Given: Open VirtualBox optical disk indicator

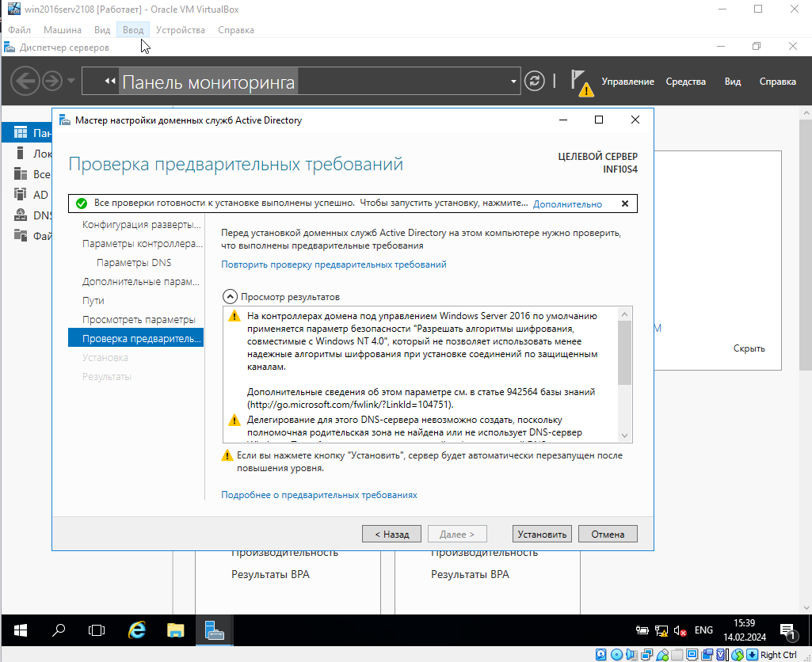Looking at the screenshot, I should pyautogui.click(x=617, y=655).
